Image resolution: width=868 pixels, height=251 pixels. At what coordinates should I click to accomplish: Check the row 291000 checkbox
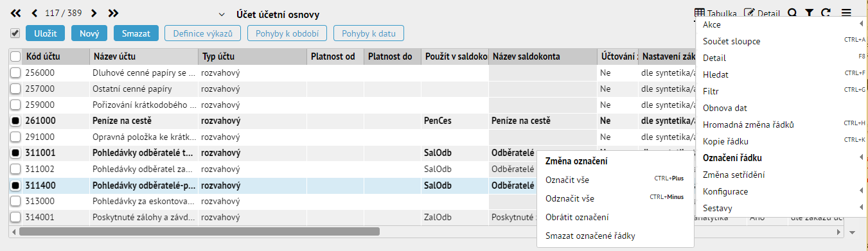tap(16, 137)
